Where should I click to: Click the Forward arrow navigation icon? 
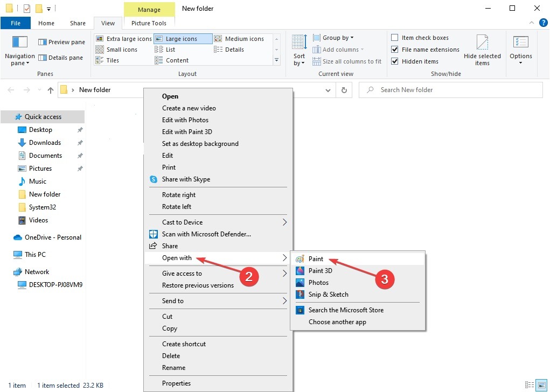tap(26, 90)
